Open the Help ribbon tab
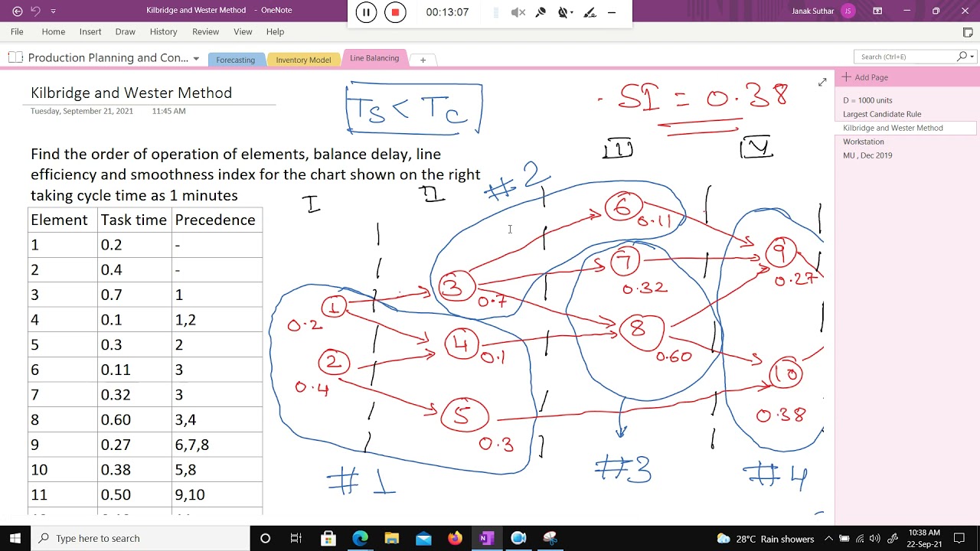This screenshot has height=551, width=980. (x=275, y=31)
